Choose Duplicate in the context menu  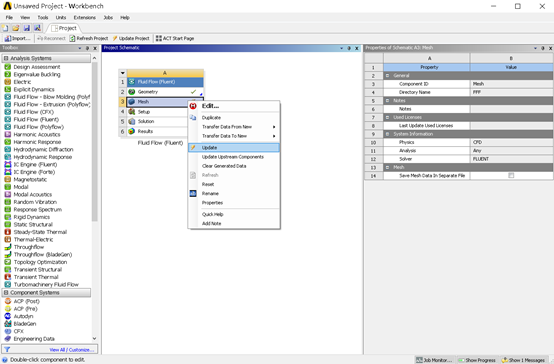click(234, 117)
